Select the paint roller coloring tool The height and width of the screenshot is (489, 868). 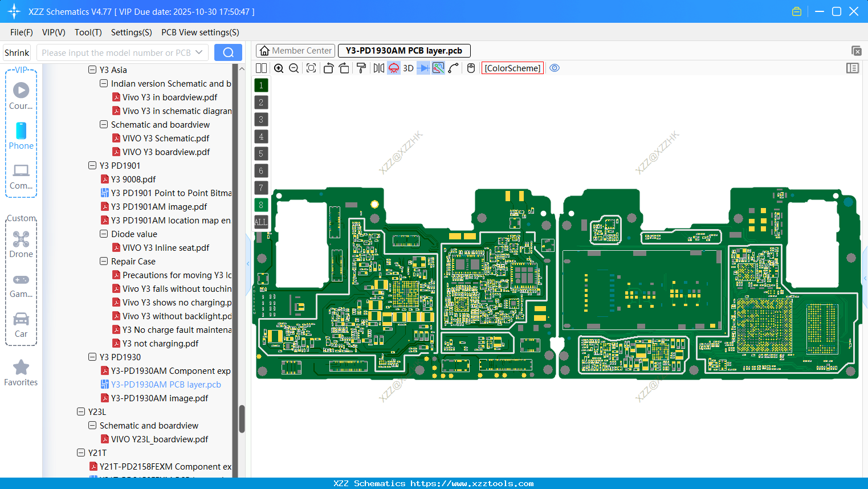[x=361, y=68]
